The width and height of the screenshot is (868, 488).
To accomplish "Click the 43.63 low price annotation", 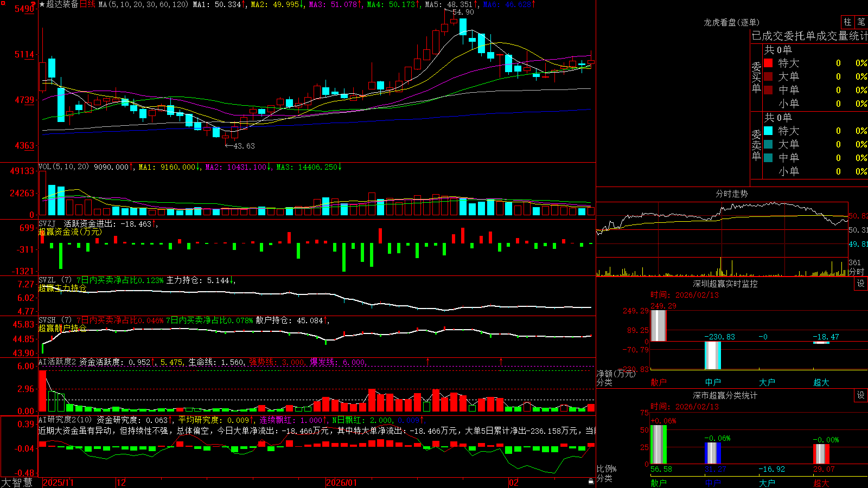I will click(244, 146).
